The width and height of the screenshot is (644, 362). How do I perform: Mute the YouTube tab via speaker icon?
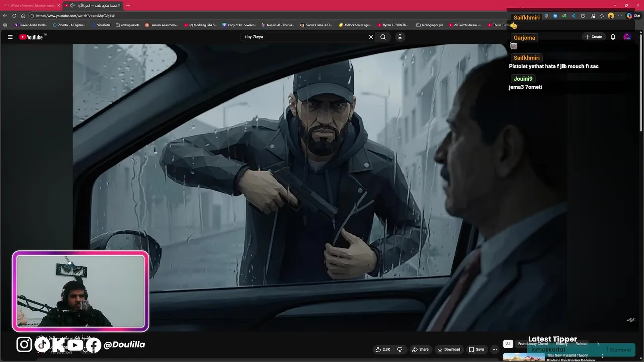point(72,5)
